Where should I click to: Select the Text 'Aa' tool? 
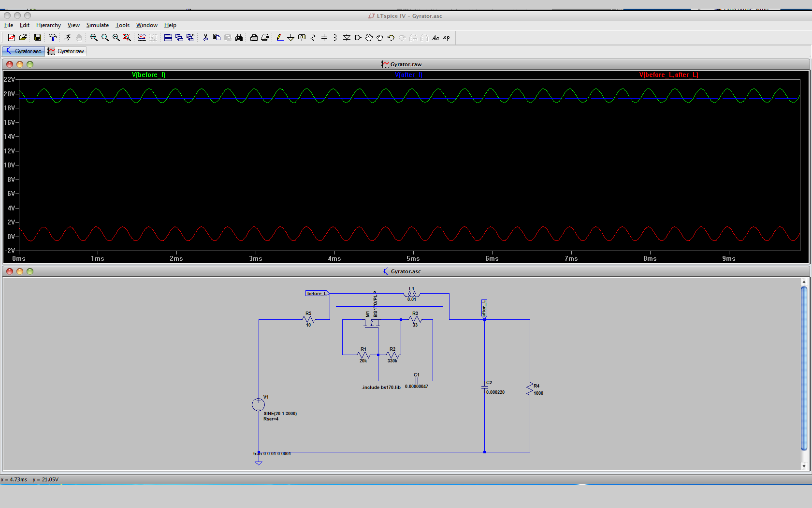point(435,38)
